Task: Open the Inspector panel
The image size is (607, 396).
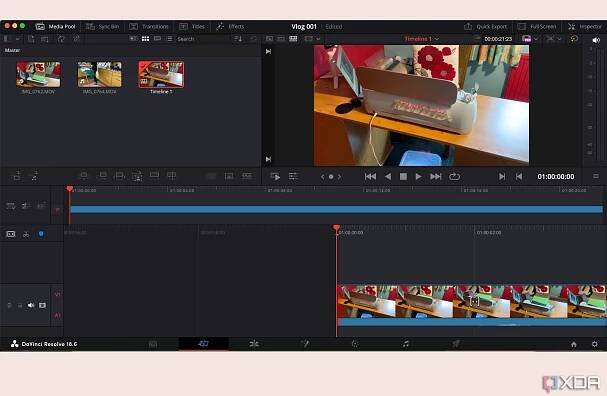Action: pyautogui.click(x=585, y=27)
